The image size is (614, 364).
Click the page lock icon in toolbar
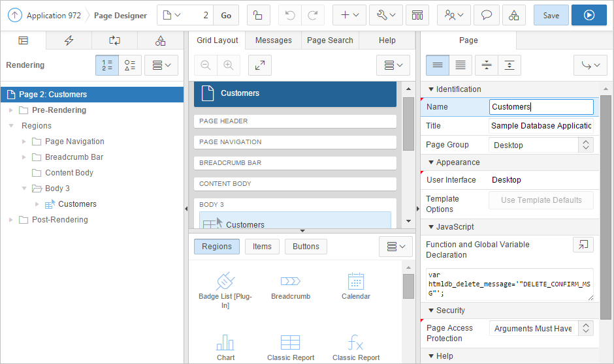click(x=258, y=15)
